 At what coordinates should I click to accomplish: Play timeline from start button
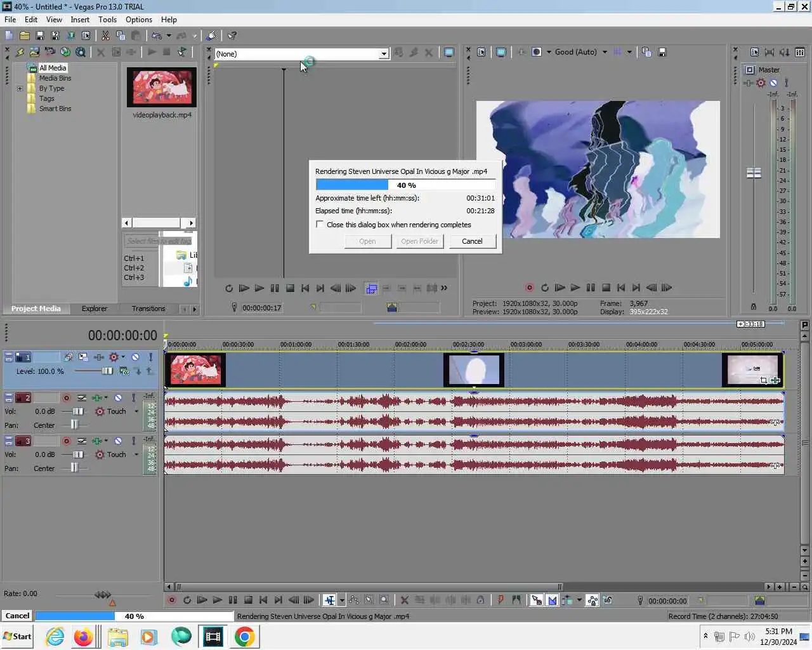[202, 600]
